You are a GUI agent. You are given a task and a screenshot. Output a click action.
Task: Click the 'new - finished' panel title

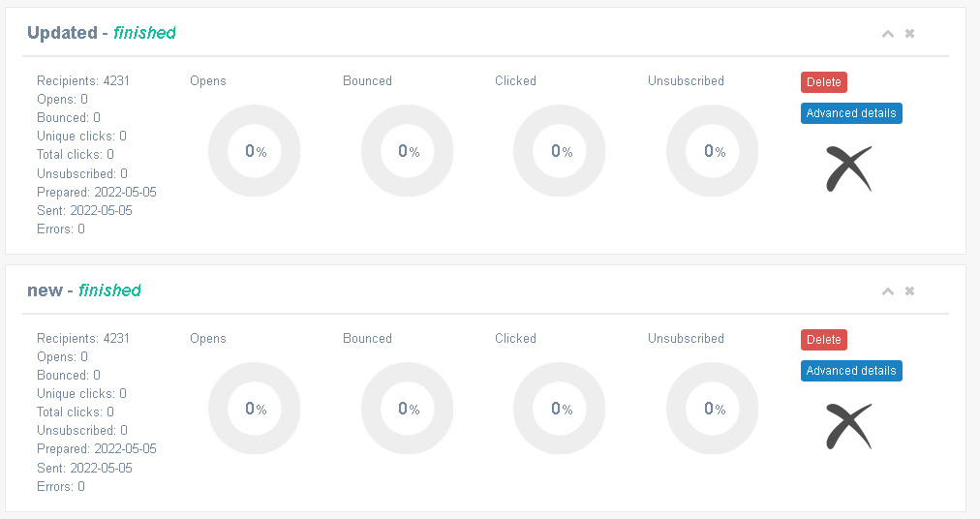83,290
